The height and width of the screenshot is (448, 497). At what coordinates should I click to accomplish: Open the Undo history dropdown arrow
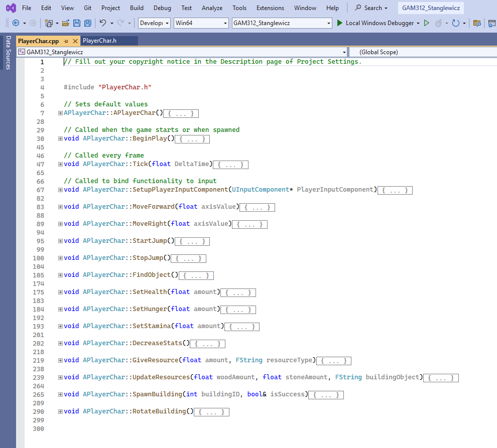tap(111, 23)
